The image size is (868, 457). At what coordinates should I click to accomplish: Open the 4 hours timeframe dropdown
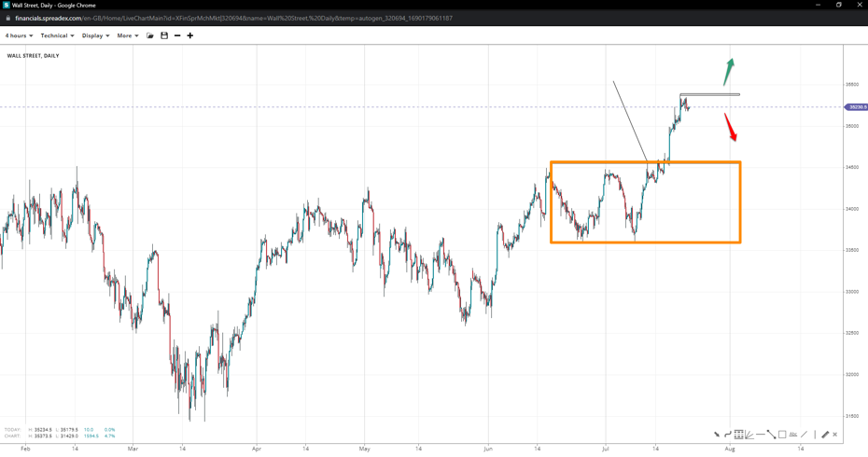click(x=19, y=35)
